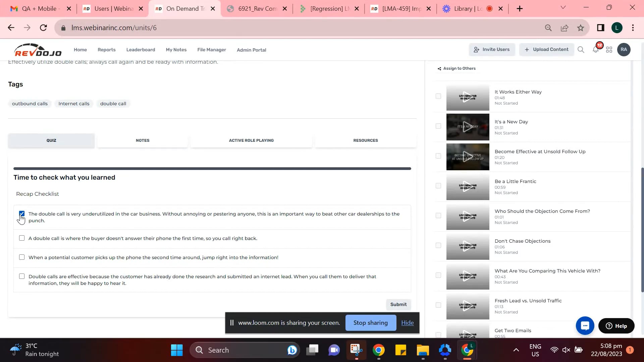This screenshot has height=362, width=644.
Task: Tick checkbox for Be a Little Frantic
Action: coord(438,186)
